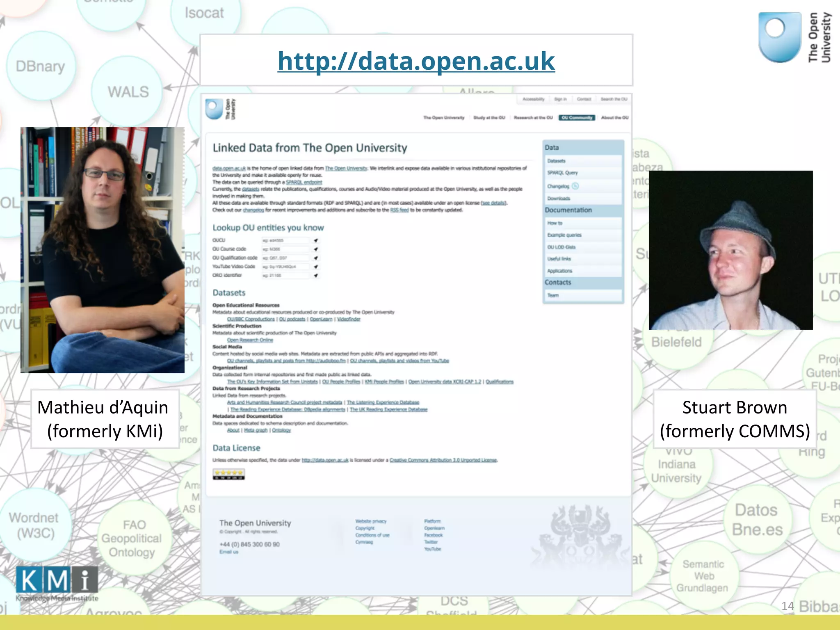Open the Sign in top link
The height and width of the screenshot is (630, 840).
point(560,99)
